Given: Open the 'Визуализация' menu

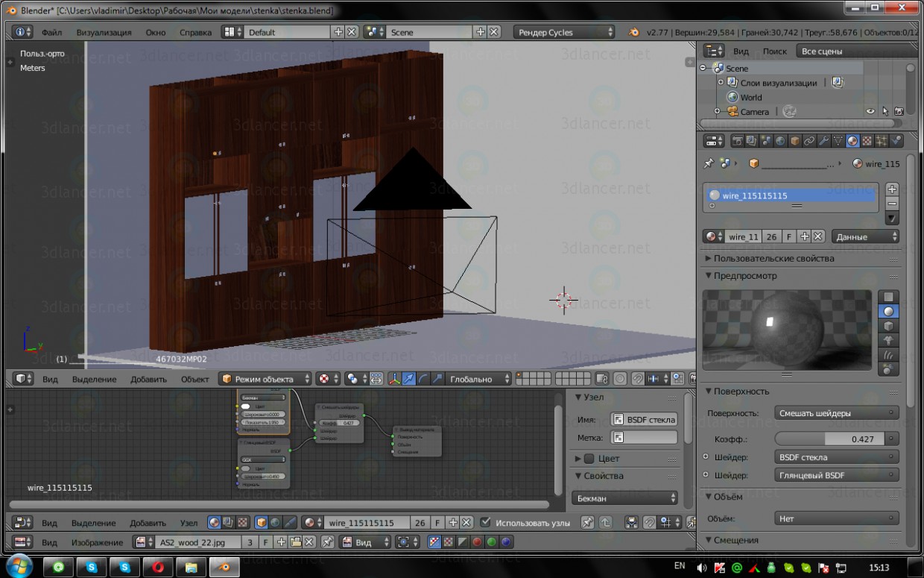Looking at the screenshot, I should click(104, 32).
